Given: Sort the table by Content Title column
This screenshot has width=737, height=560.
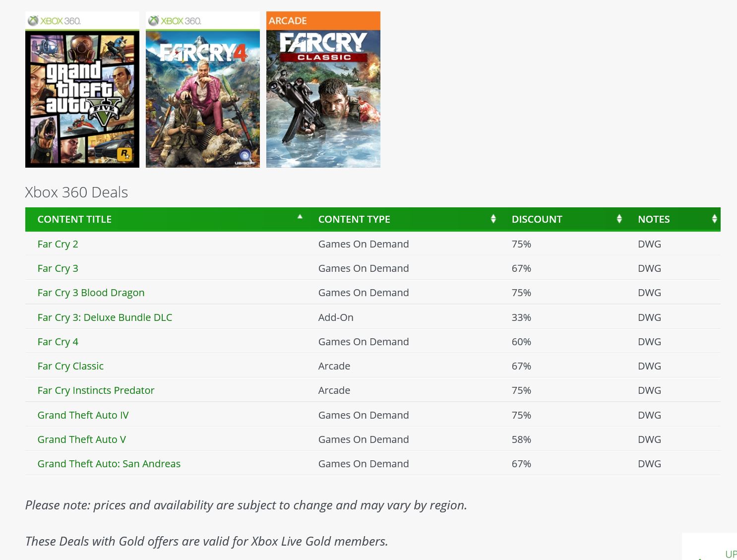Looking at the screenshot, I should pyautogui.click(x=166, y=219).
